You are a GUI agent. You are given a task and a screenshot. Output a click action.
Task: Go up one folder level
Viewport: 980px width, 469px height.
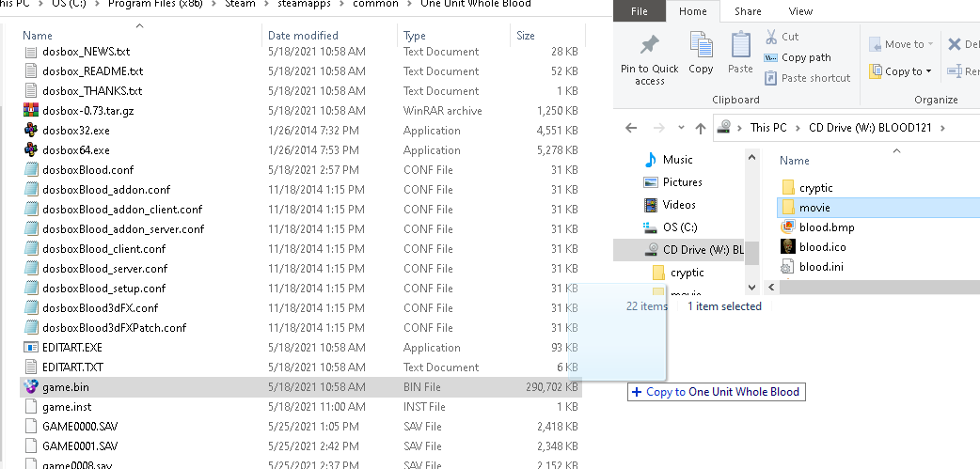point(700,128)
